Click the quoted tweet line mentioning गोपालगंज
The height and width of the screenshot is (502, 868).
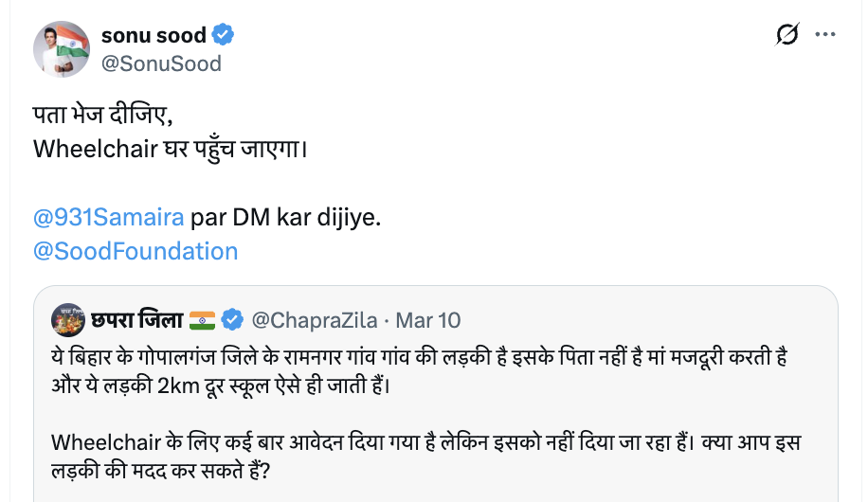(x=420, y=359)
